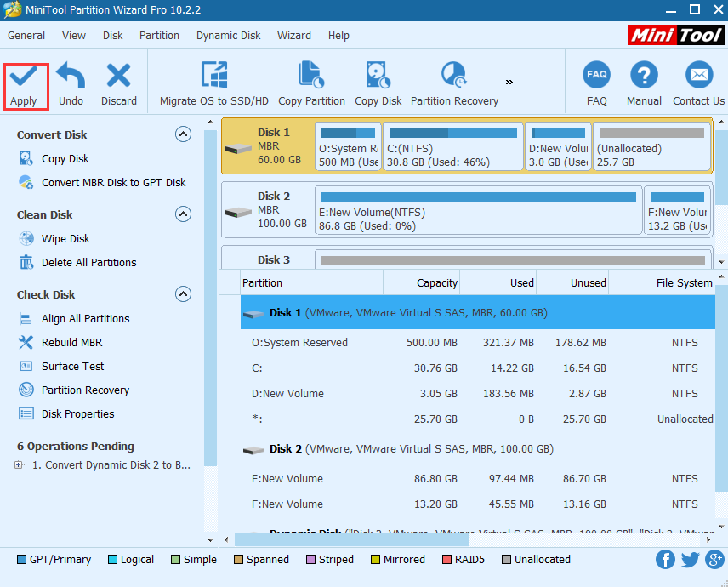Select C:(NTFS) partition block in disk map
This screenshot has height=587, width=728.
click(452, 146)
